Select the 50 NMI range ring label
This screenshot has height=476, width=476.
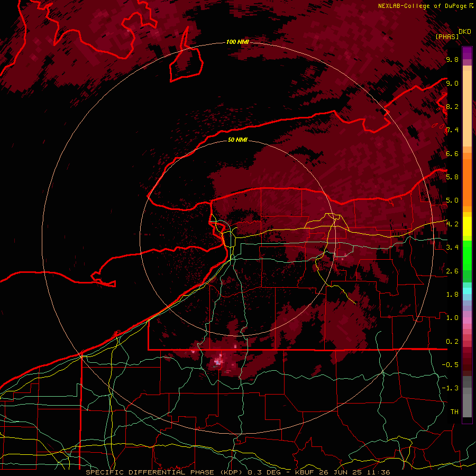pos(237,140)
